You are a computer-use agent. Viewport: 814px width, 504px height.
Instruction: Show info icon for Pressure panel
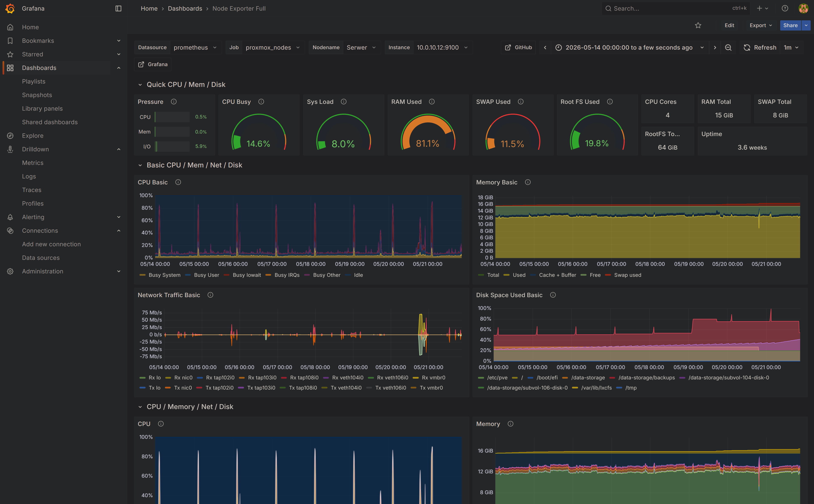click(174, 102)
